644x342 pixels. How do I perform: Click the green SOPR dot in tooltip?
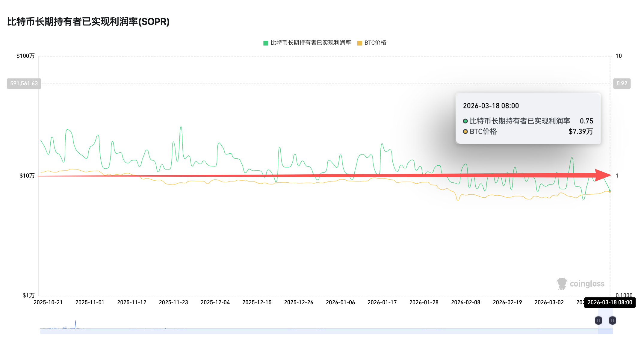click(465, 121)
